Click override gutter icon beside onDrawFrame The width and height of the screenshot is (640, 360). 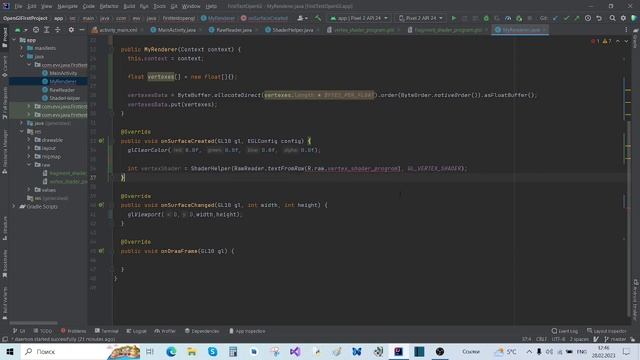pos(101,251)
